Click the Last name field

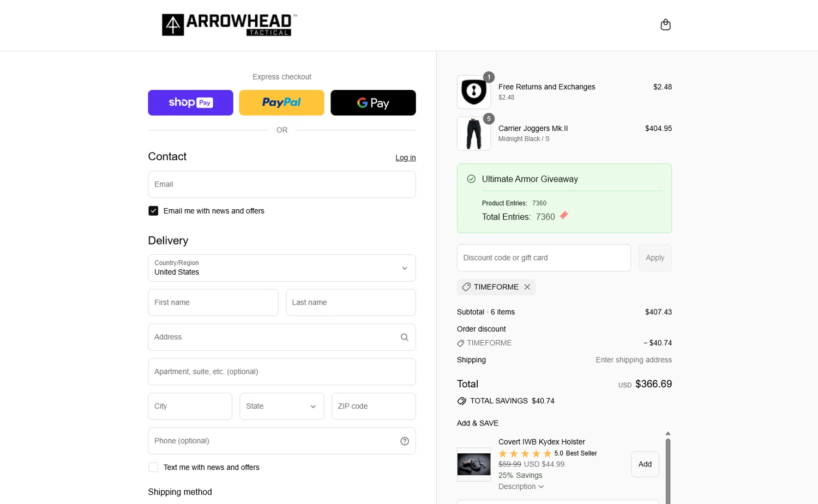(x=351, y=302)
